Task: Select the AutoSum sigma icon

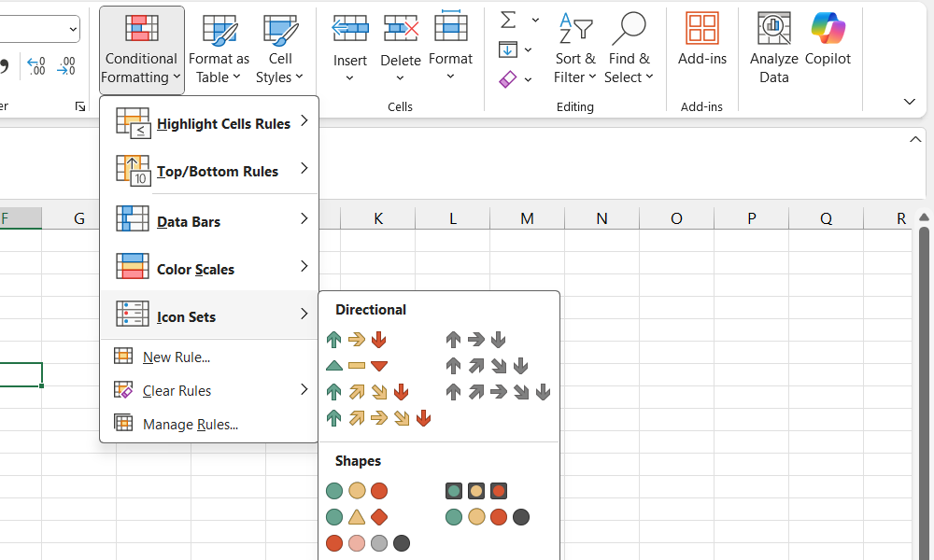Action: click(507, 18)
